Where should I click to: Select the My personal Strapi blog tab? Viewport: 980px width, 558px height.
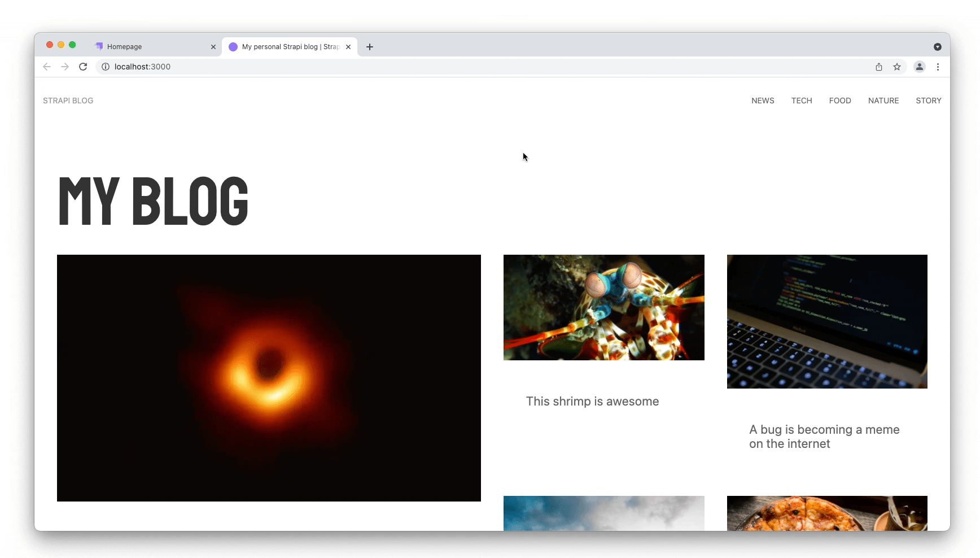(x=285, y=46)
